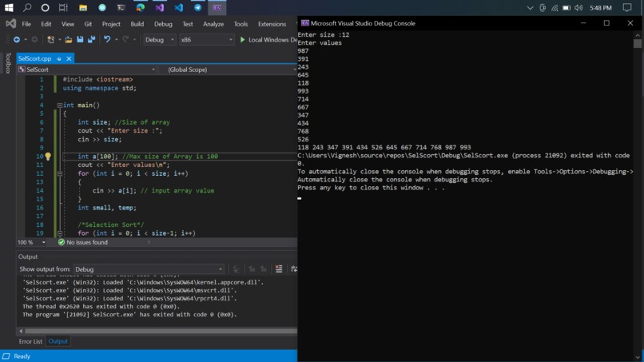
Task: Open Task View from the taskbar
Action: [x=63, y=7]
